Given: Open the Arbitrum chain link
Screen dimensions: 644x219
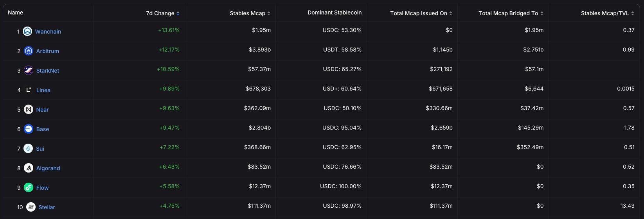Looking at the screenshot, I should pos(48,51).
